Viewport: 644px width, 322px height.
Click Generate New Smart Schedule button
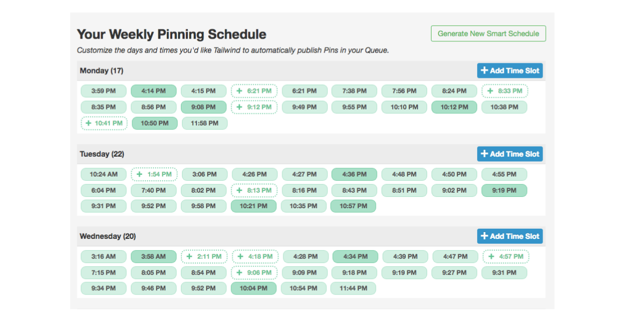coord(488,33)
